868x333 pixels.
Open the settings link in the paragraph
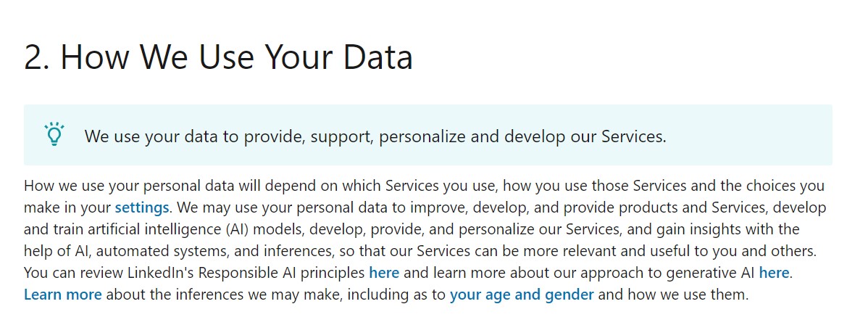coord(142,207)
